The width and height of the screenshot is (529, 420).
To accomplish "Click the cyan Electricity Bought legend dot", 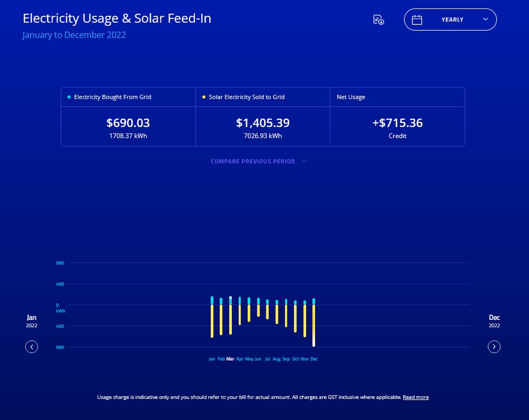I will coord(69,97).
